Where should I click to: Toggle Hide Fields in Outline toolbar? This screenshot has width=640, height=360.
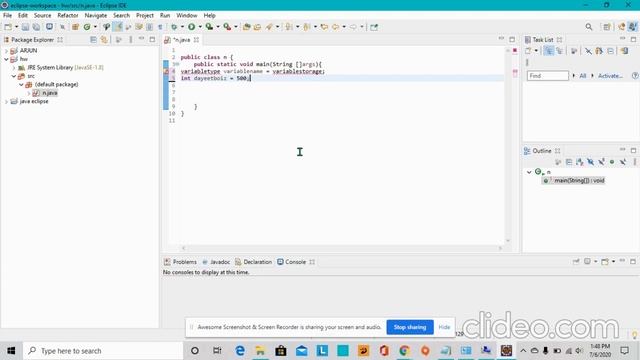[591, 162]
